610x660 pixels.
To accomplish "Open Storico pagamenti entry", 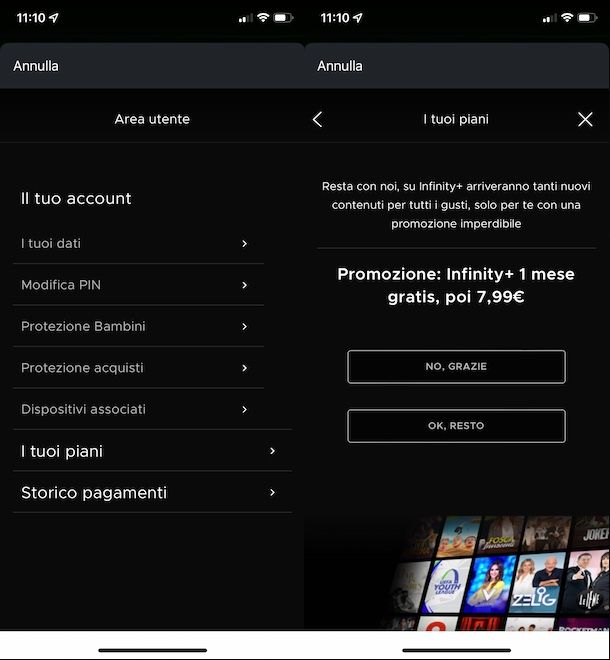I will click(152, 492).
